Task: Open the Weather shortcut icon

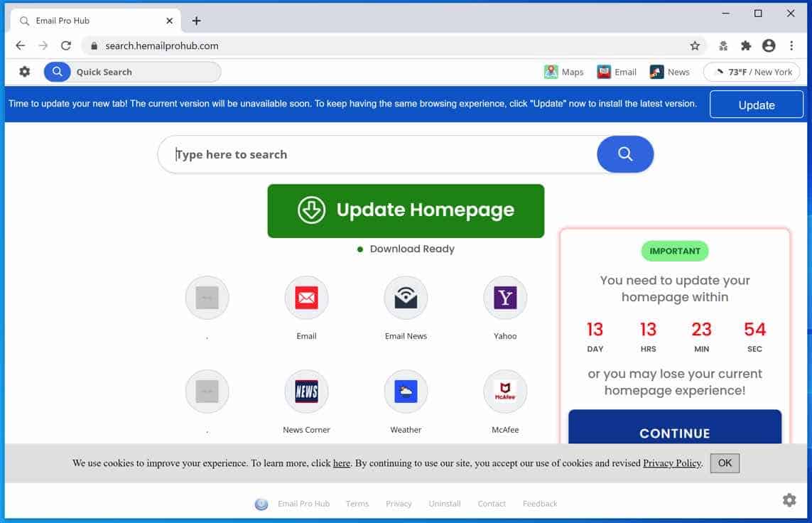Action: tap(406, 391)
